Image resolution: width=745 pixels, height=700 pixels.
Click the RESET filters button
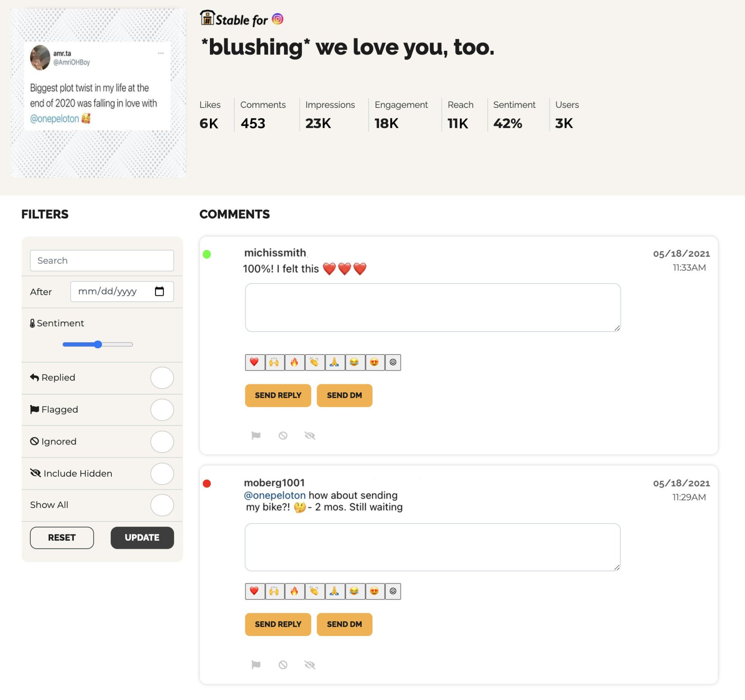pos(62,538)
